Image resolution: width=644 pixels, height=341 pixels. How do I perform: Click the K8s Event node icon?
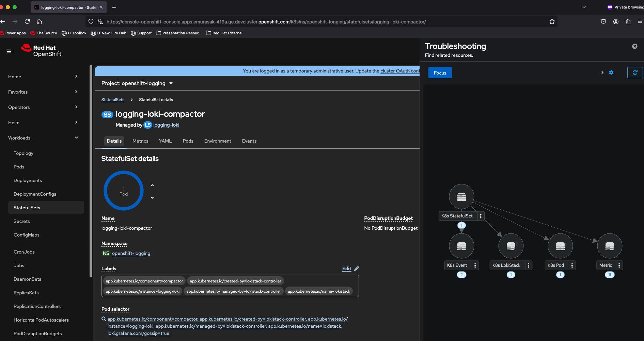click(461, 246)
